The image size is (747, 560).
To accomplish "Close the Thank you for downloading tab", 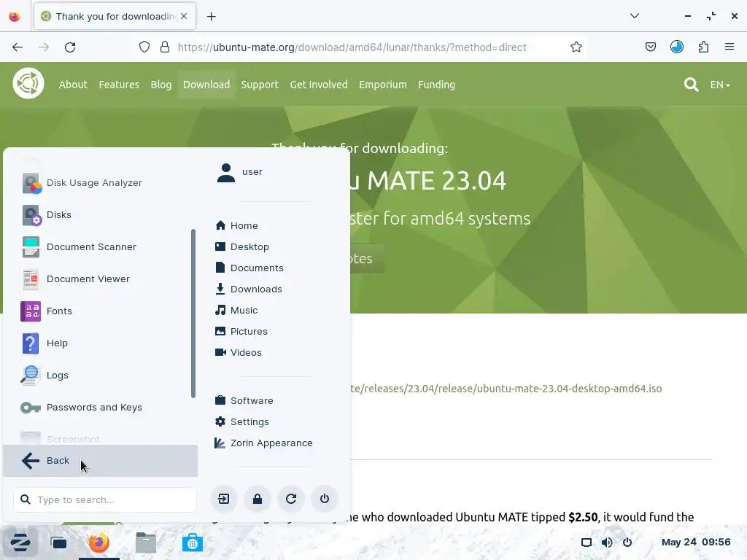I will [184, 16].
